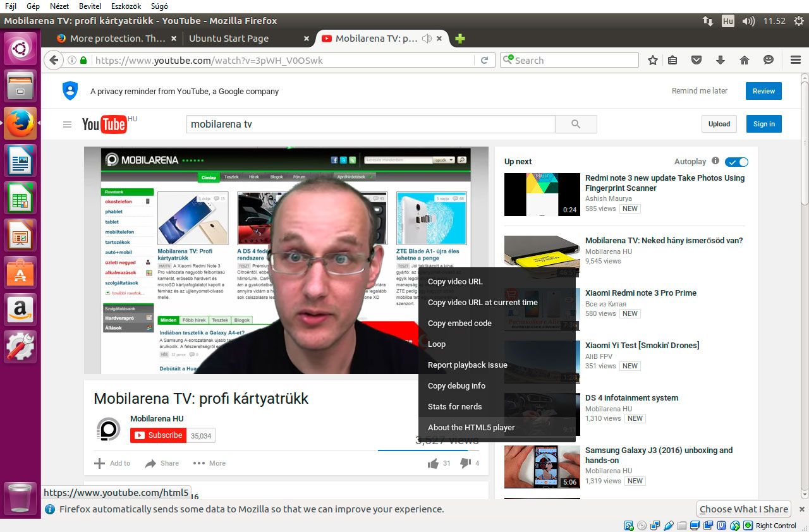Viewport: 809px width, 532px height.
Task: Click the Firefox URL address bar
Action: pyautogui.click(x=283, y=60)
